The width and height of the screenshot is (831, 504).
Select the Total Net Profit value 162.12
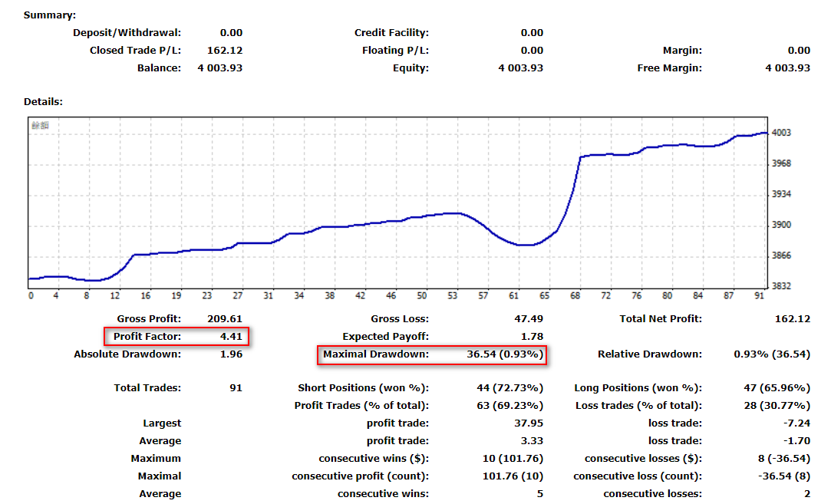(793, 319)
